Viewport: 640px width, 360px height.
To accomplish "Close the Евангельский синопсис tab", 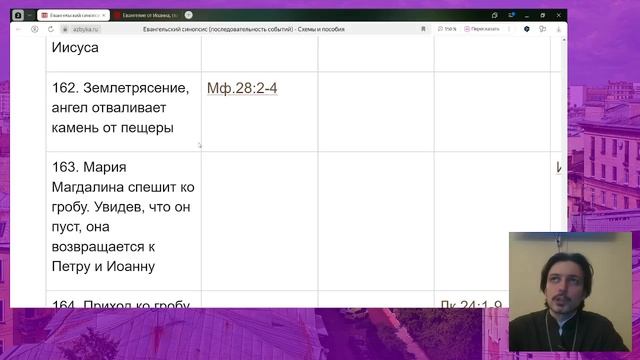I will coord(104,15).
